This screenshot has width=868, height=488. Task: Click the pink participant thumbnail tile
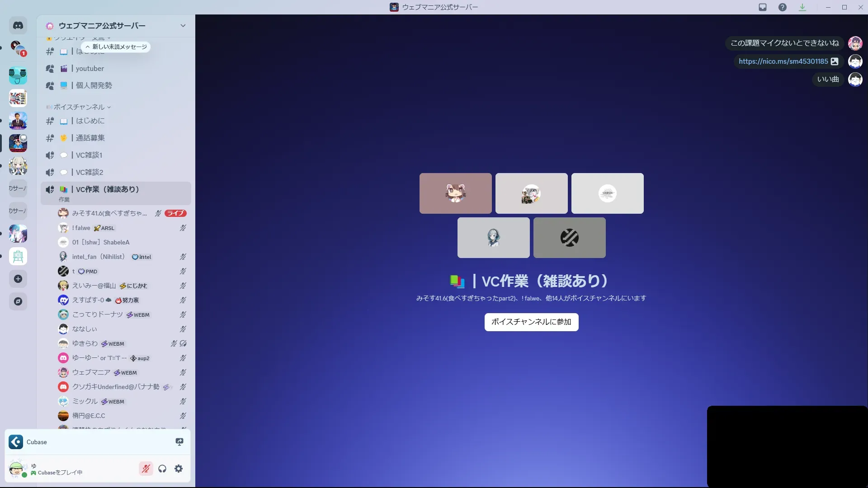[455, 193]
